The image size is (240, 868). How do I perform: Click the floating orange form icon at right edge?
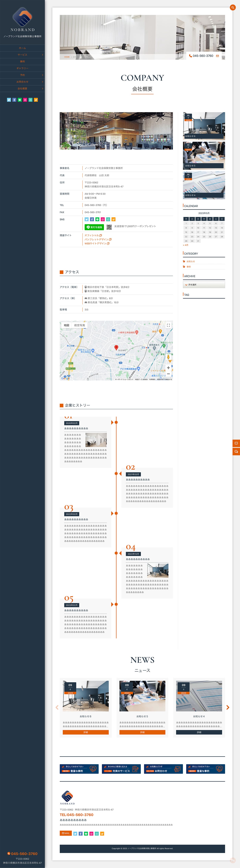236,443
